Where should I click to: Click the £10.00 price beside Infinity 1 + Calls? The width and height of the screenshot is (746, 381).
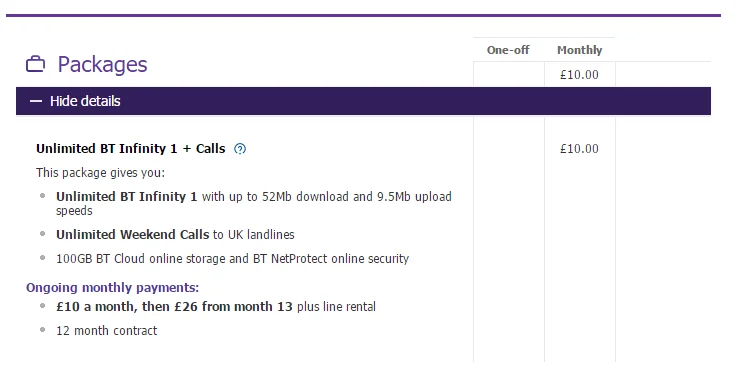coord(579,149)
